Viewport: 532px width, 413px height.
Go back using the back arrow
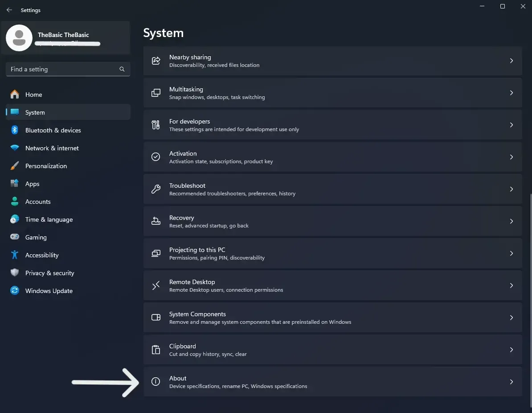(9, 10)
